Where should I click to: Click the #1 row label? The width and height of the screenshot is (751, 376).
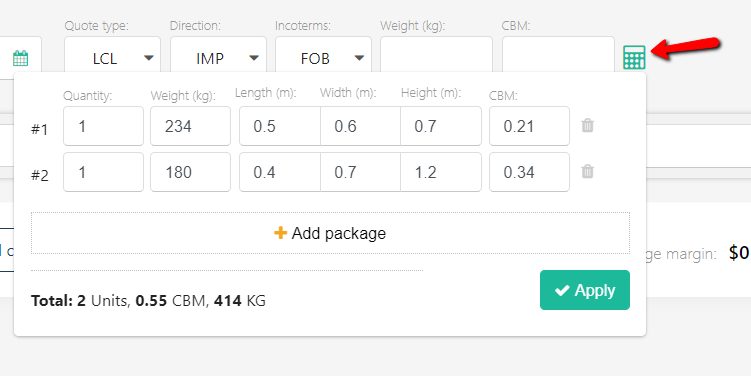coord(40,130)
